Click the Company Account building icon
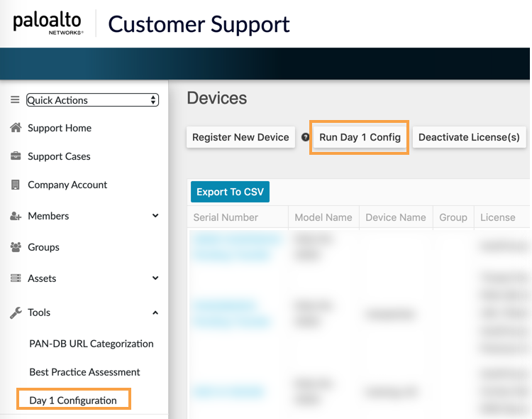532x419 pixels. tap(15, 185)
